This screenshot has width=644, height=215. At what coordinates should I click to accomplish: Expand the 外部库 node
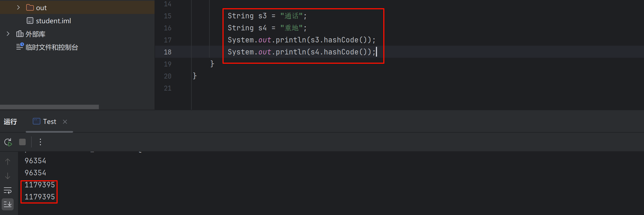(8, 34)
